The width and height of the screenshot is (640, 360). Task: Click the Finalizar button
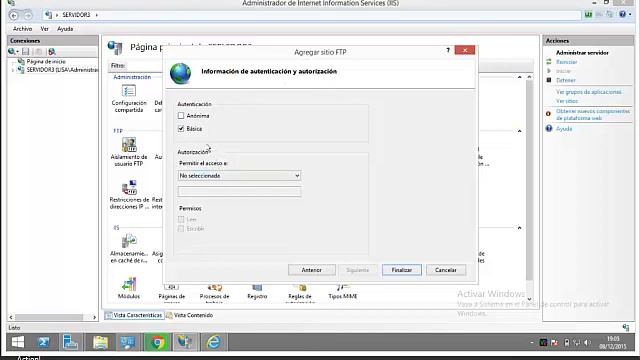click(x=402, y=270)
